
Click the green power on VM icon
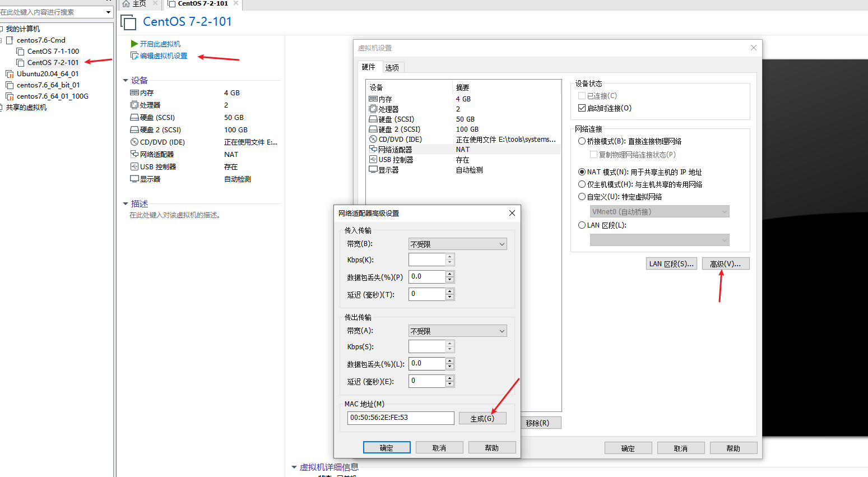(134, 44)
